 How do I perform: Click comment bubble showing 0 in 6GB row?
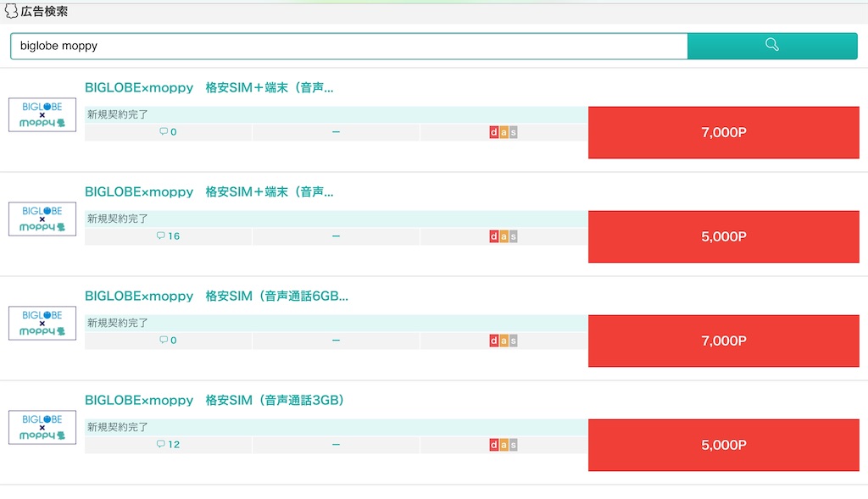(x=168, y=341)
